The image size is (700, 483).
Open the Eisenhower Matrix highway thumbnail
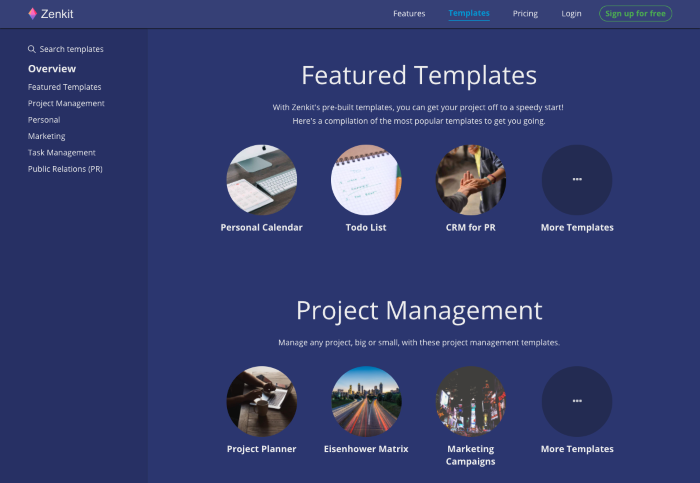[366, 401]
